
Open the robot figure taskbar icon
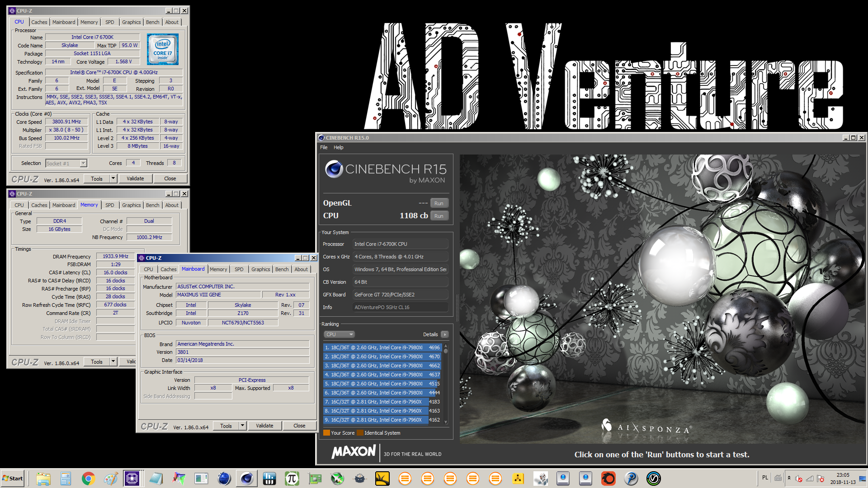[541, 479]
